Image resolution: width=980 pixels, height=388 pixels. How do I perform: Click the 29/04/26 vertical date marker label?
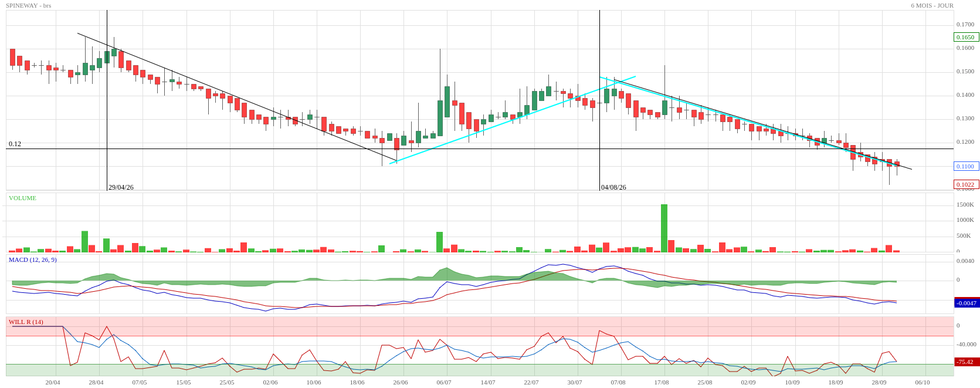tap(121, 187)
